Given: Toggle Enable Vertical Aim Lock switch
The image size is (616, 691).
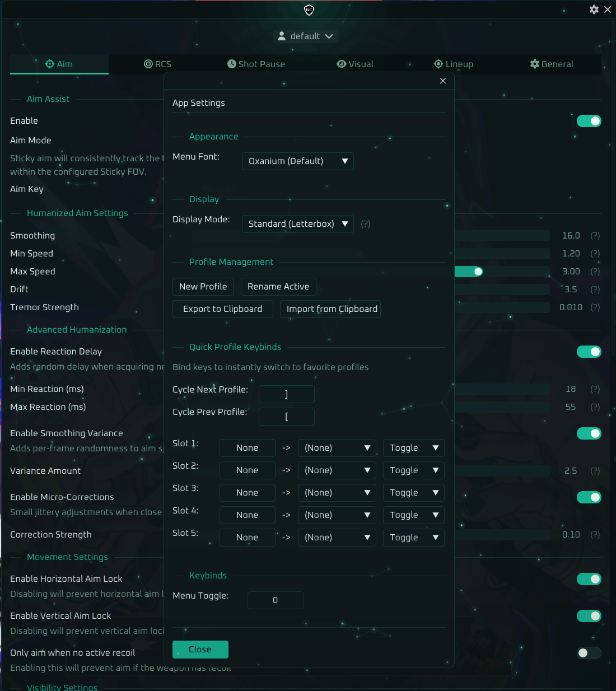Looking at the screenshot, I should 589,616.
